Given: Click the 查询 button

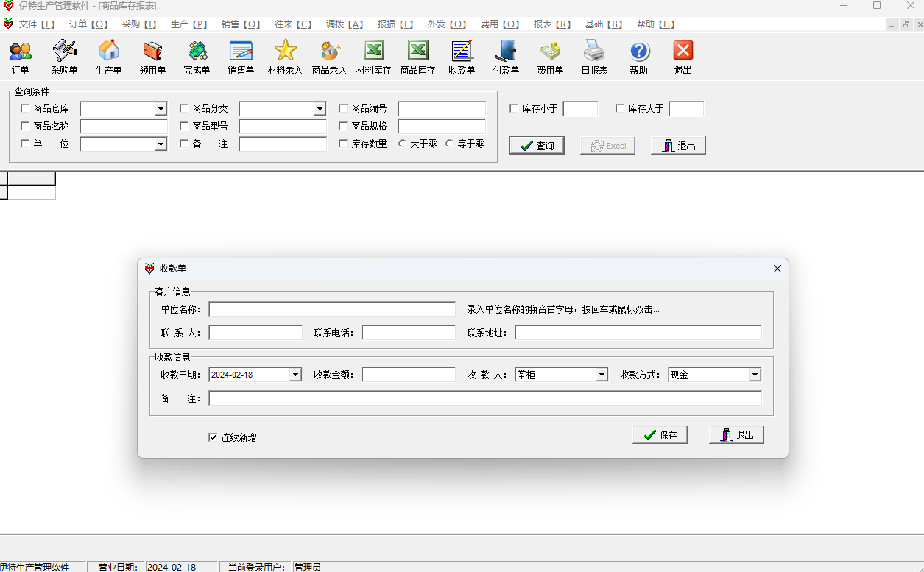Looking at the screenshot, I should pos(537,146).
